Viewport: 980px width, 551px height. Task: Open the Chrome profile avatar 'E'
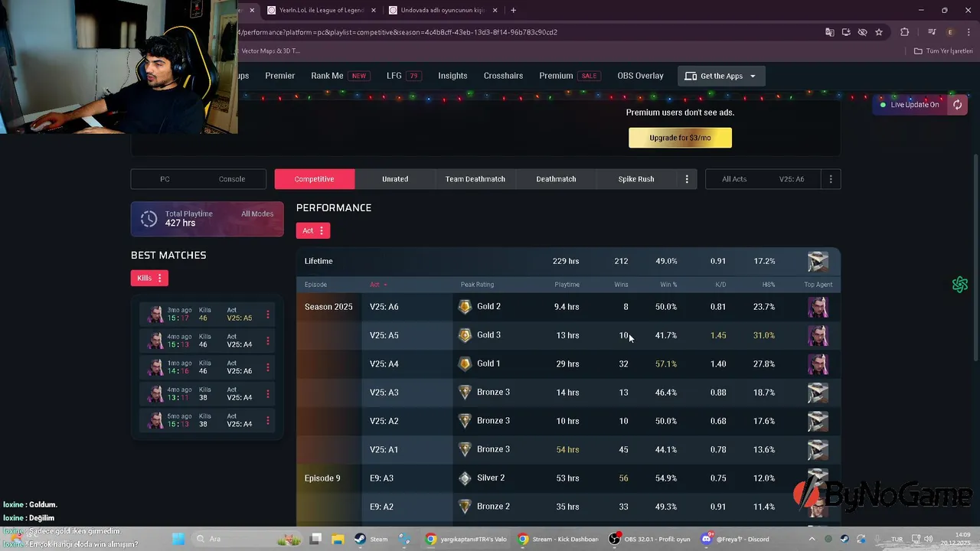[x=950, y=32]
